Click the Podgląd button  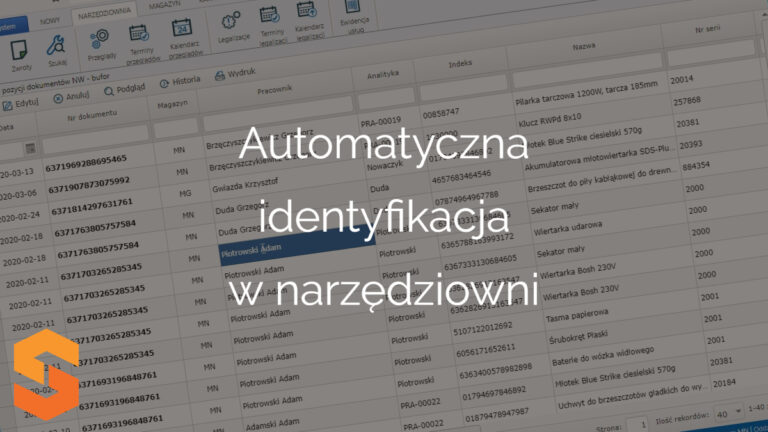click(x=125, y=89)
